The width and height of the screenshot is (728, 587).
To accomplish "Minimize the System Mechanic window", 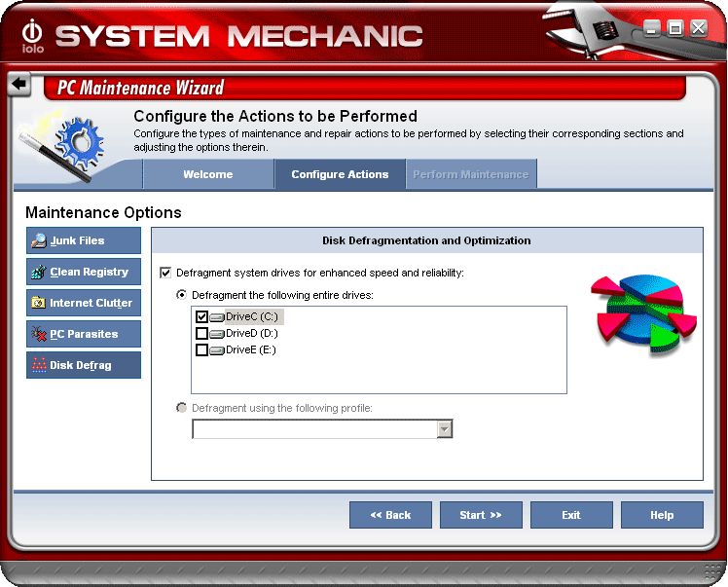I will click(x=652, y=29).
